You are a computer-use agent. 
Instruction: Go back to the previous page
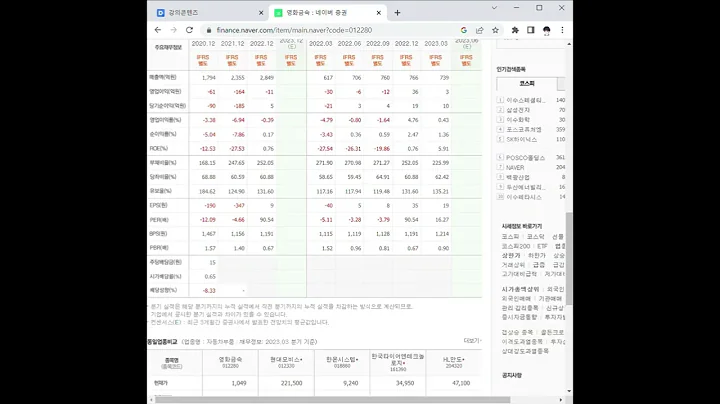pyautogui.click(x=158, y=30)
